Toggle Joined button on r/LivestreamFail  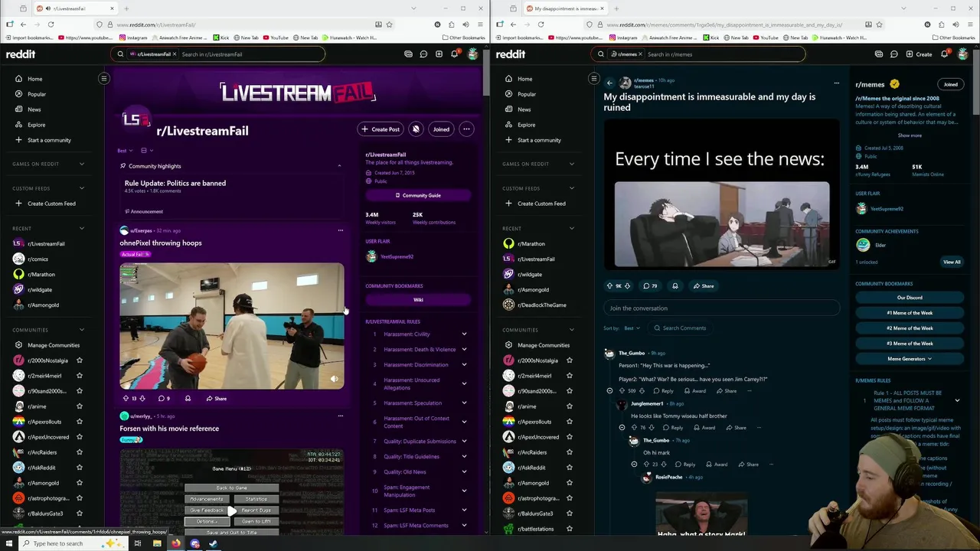click(442, 129)
